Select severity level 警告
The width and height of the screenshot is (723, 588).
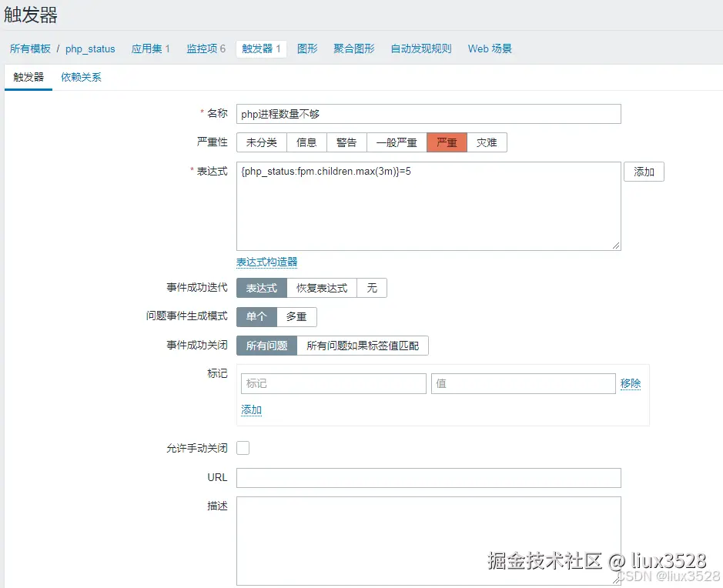click(346, 142)
